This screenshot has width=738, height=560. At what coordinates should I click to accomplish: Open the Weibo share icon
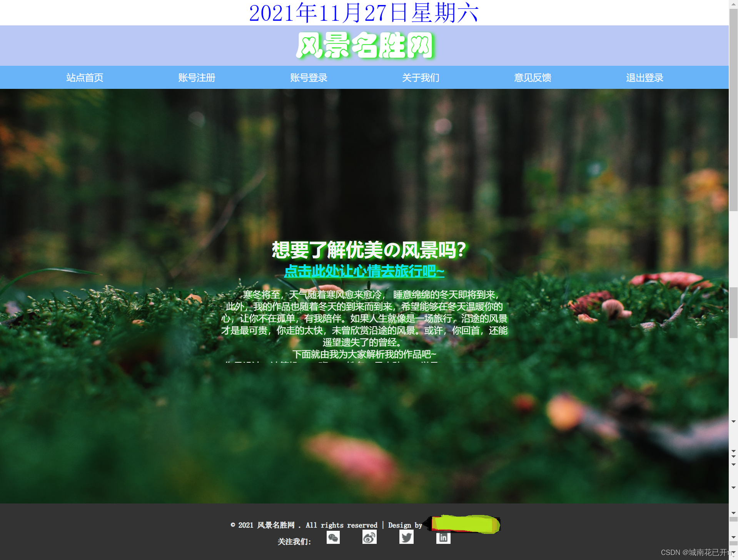370,537
